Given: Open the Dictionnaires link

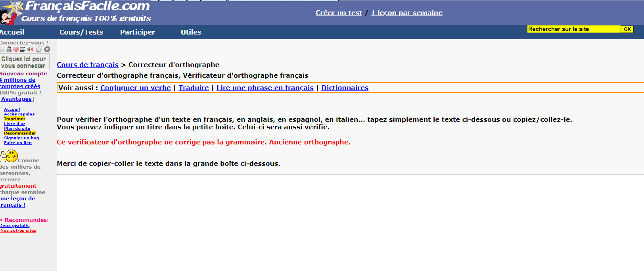Looking at the screenshot, I should pyautogui.click(x=345, y=88).
